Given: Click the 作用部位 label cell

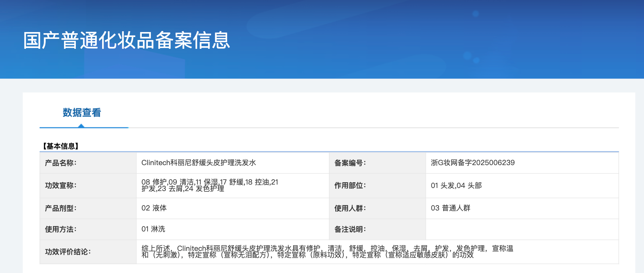Looking at the screenshot, I should (x=377, y=186).
